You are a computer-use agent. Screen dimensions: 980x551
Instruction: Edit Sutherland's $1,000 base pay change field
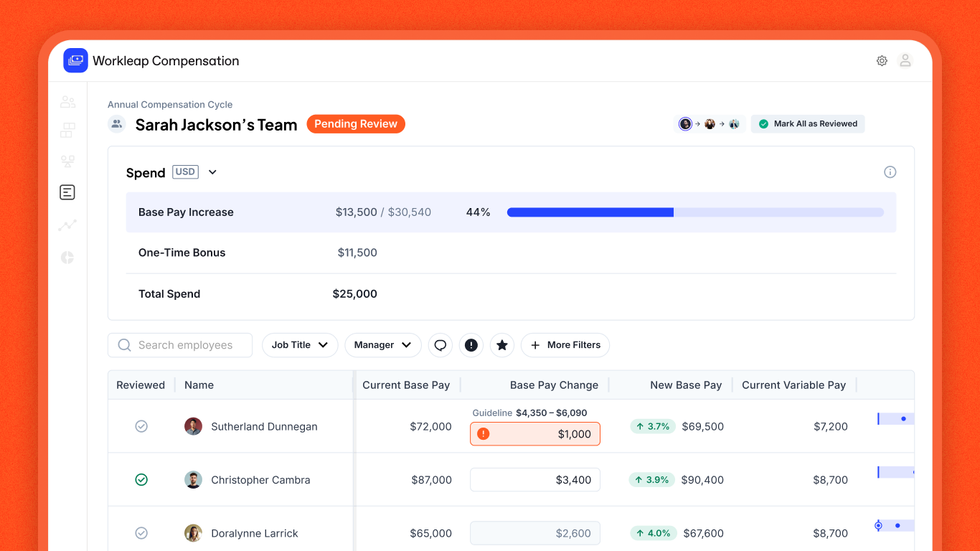point(535,434)
